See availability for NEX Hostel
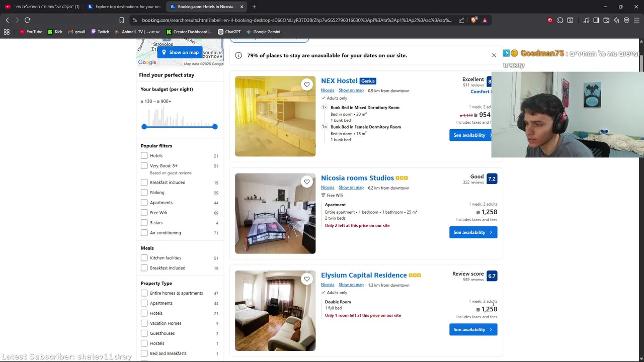644x362 pixels. coord(470,135)
